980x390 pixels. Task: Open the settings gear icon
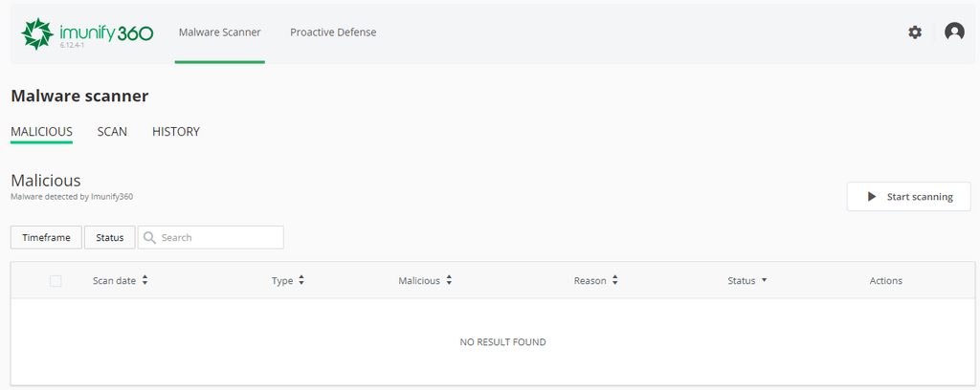915,32
